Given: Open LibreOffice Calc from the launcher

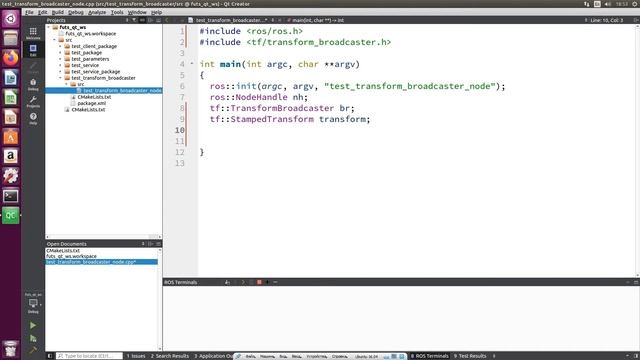Looking at the screenshot, I should 11,98.
